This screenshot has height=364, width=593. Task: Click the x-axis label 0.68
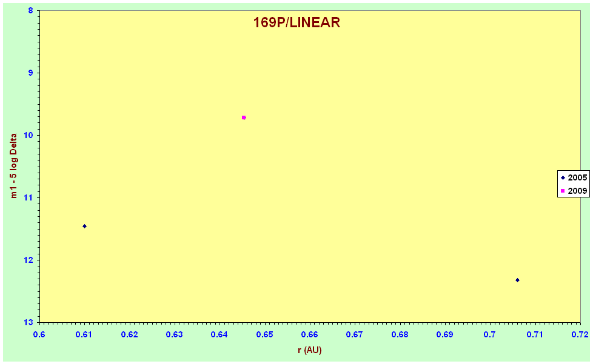coord(400,334)
